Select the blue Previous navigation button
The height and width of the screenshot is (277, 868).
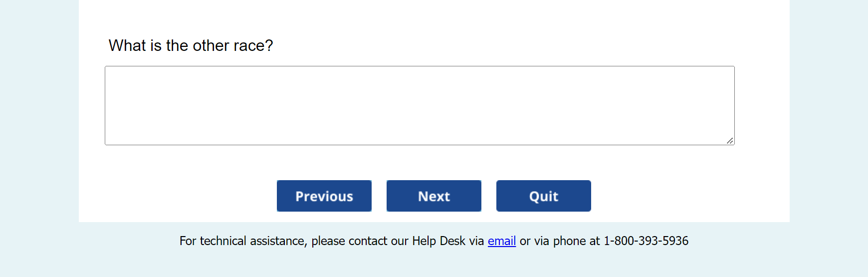pyautogui.click(x=324, y=196)
